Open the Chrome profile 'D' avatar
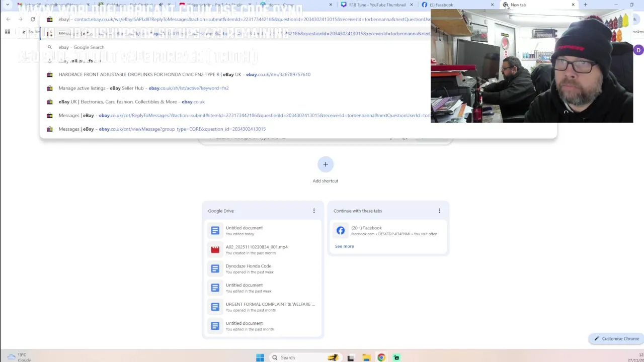Viewport: 644px width, 362px height. 638,50
